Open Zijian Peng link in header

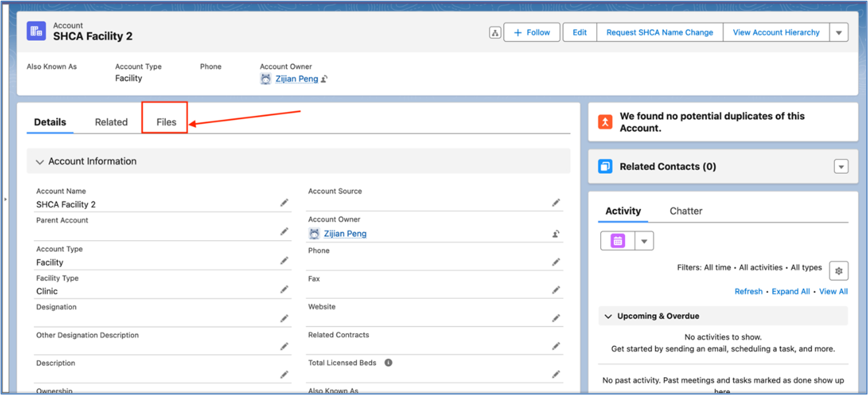296,79
